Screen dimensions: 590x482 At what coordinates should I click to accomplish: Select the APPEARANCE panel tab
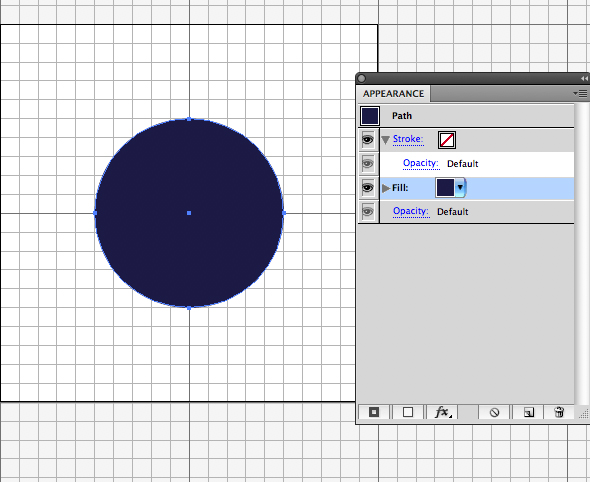393,94
